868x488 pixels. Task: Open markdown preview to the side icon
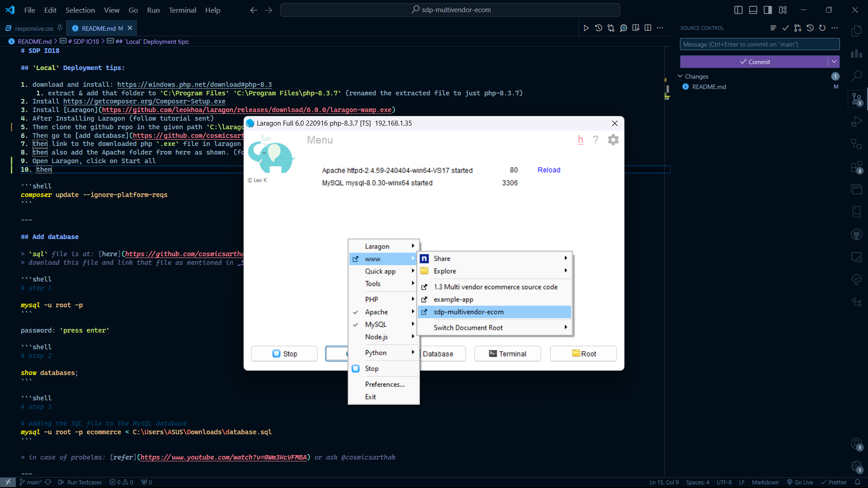coord(636,28)
